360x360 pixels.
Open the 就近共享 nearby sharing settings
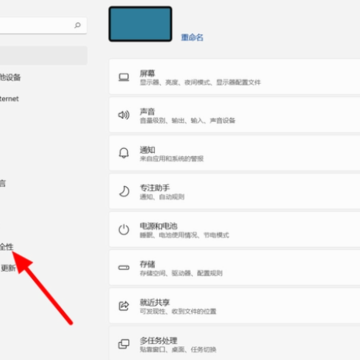(235, 306)
